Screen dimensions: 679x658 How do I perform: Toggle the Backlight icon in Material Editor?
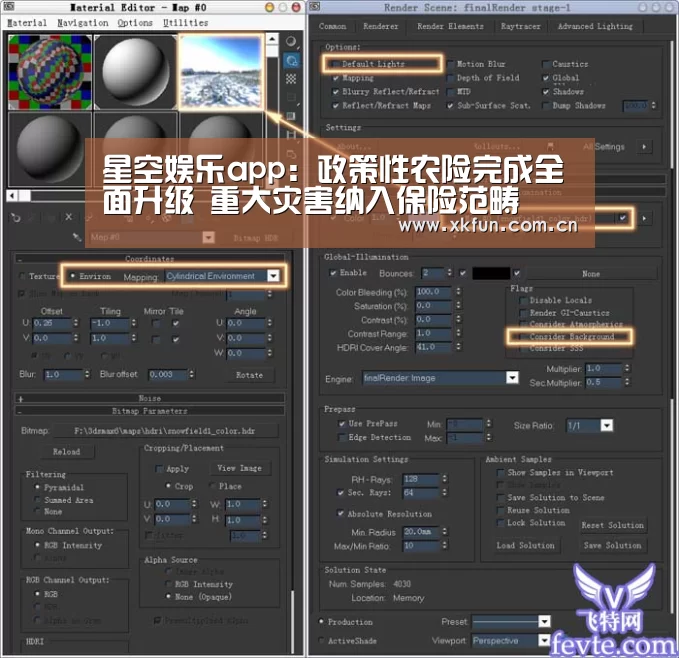pyautogui.click(x=291, y=61)
